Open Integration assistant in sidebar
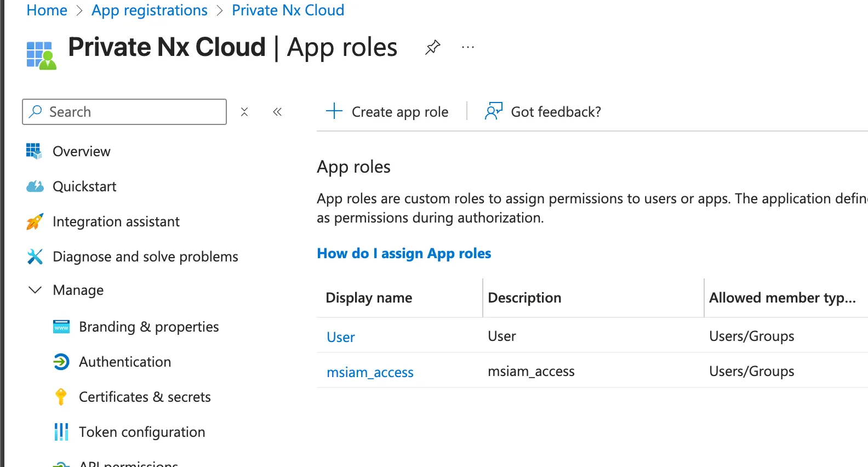The height and width of the screenshot is (467, 868). [x=116, y=221]
